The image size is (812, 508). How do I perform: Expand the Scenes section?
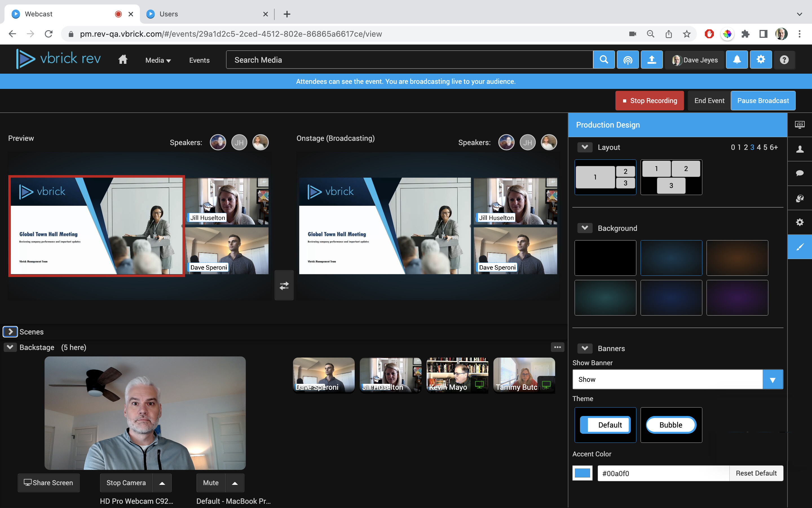click(10, 332)
